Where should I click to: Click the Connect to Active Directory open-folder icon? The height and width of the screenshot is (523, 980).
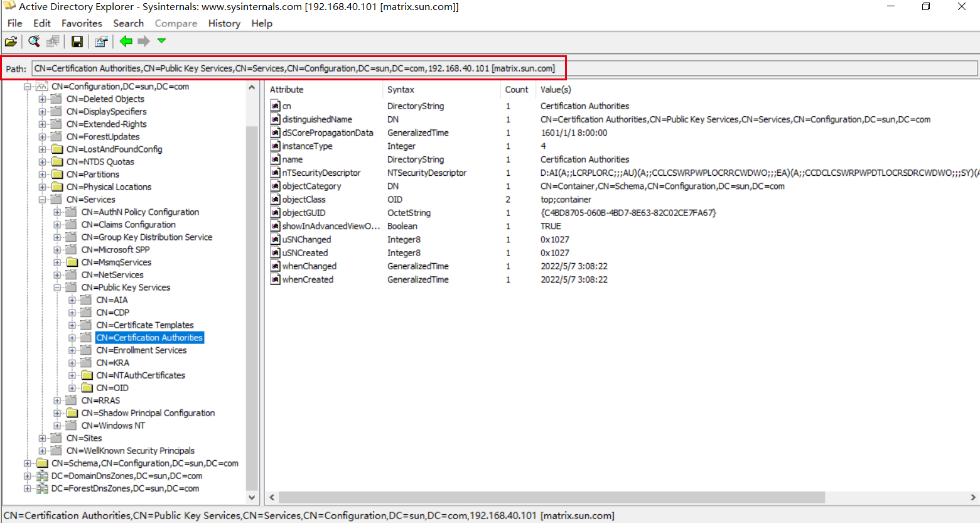click(11, 41)
